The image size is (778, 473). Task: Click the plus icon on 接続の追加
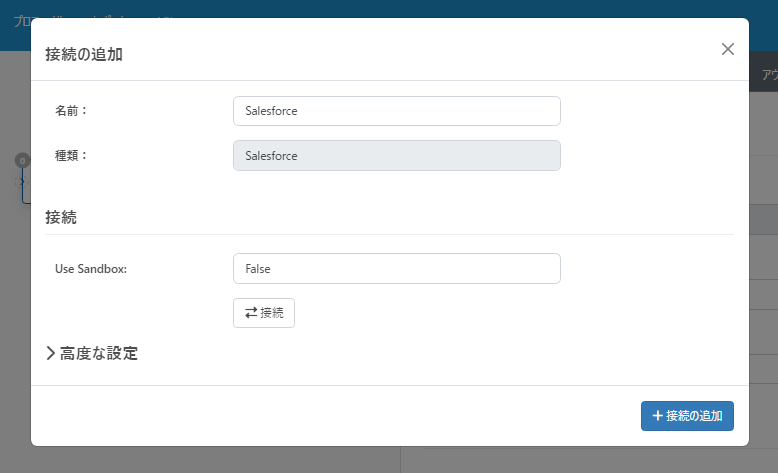pyautogui.click(x=657, y=416)
